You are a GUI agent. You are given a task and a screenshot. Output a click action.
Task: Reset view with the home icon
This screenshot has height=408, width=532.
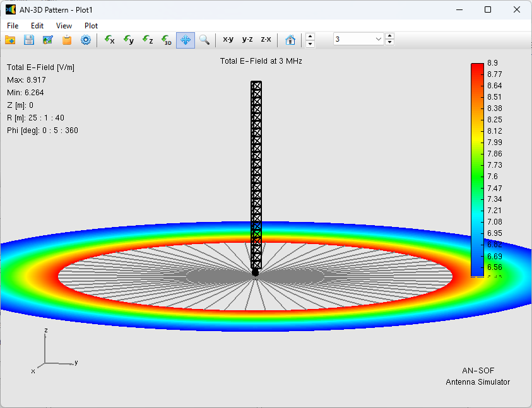click(x=290, y=40)
